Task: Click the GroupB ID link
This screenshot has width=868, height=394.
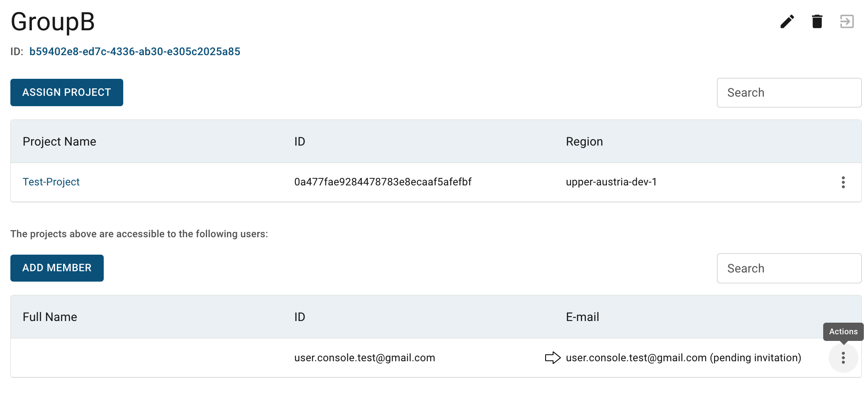Action: pos(135,51)
